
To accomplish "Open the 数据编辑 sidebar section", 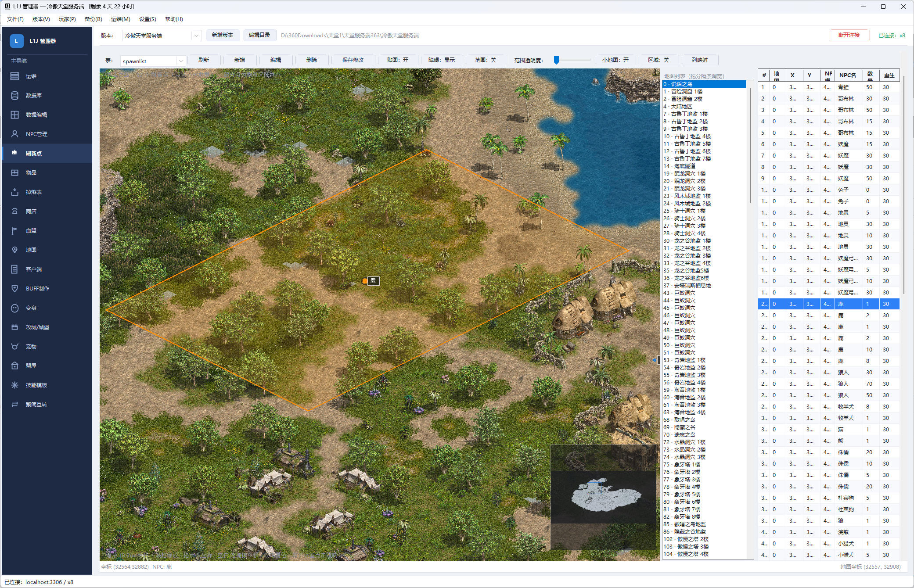I will pos(47,115).
